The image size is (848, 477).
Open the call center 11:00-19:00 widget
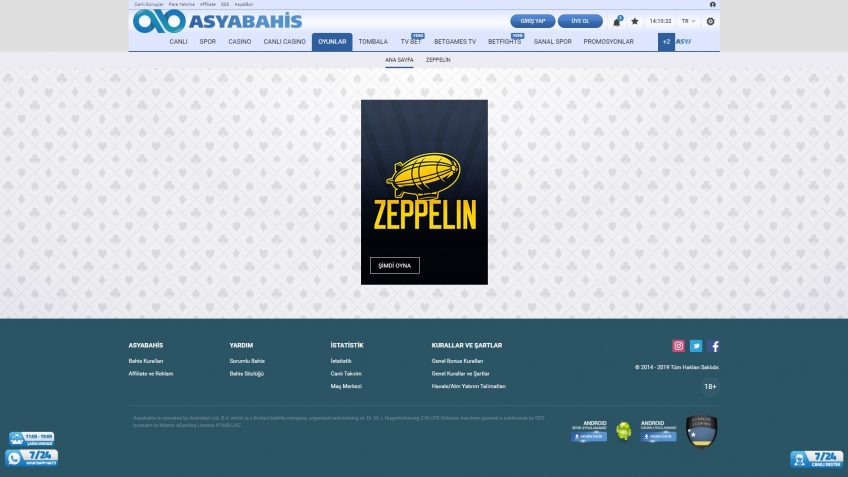32,439
